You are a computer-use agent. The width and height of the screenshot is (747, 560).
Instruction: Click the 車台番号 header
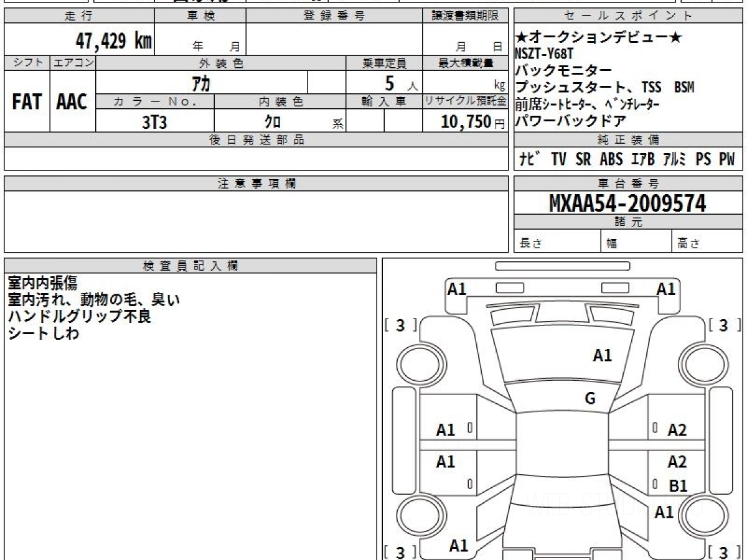pos(628,184)
